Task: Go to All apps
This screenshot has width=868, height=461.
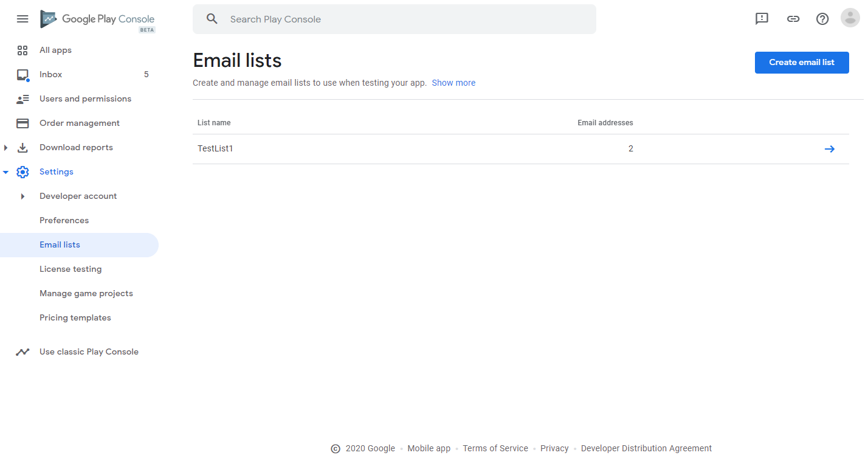Action: [x=55, y=50]
